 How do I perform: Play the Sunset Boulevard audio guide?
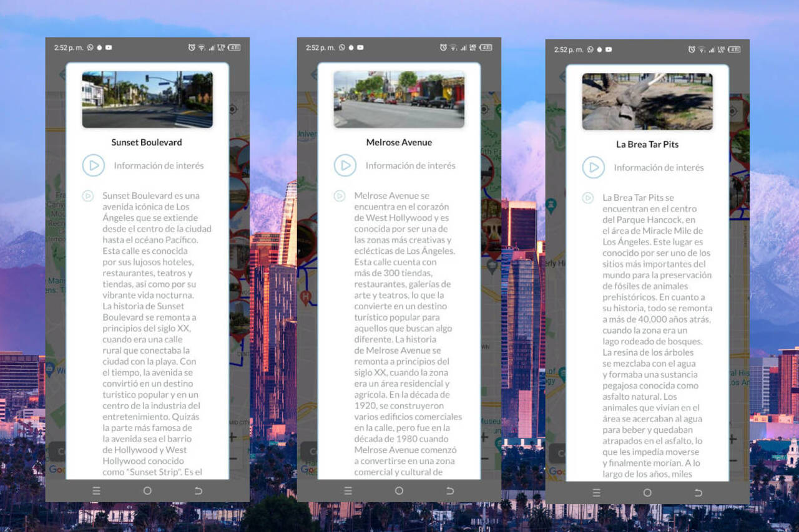pyautogui.click(x=94, y=165)
